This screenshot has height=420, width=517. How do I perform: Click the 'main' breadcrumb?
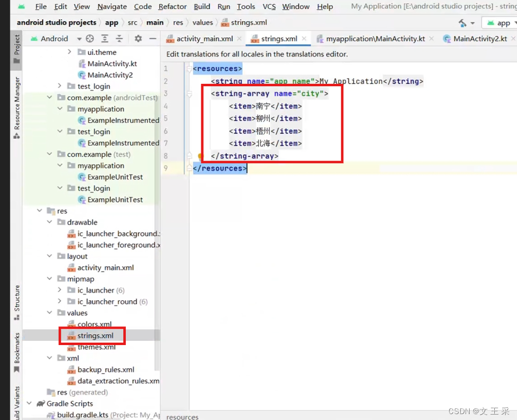click(155, 22)
